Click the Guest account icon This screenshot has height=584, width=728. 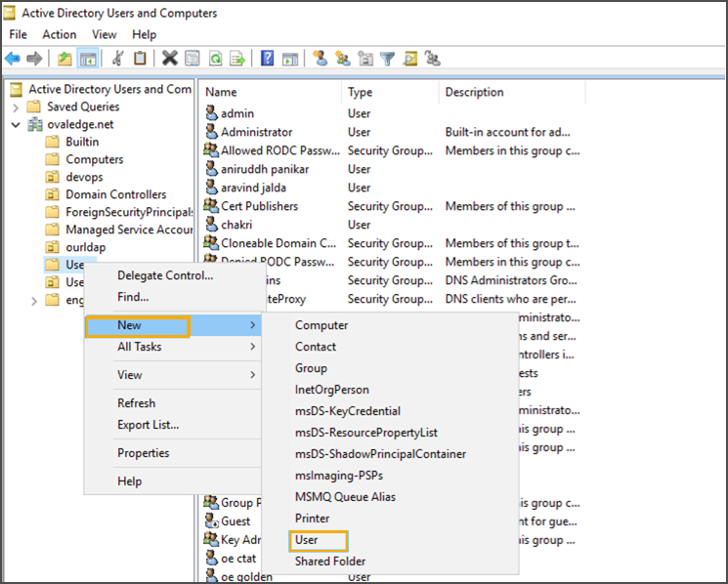pyautogui.click(x=212, y=521)
